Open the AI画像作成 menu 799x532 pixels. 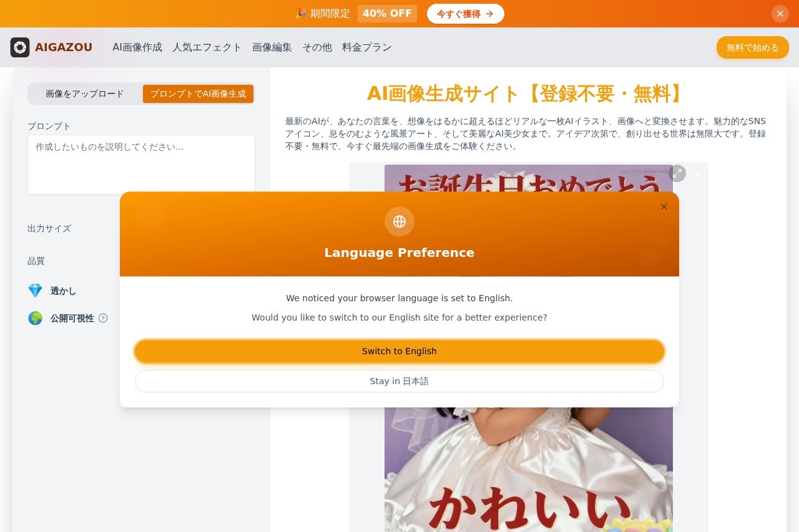137,47
